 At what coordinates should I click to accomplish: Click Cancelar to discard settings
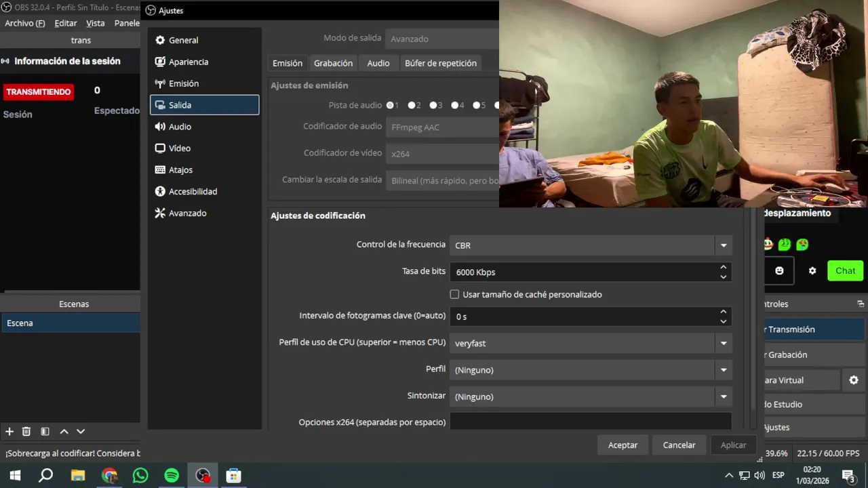click(x=679, y=445)
